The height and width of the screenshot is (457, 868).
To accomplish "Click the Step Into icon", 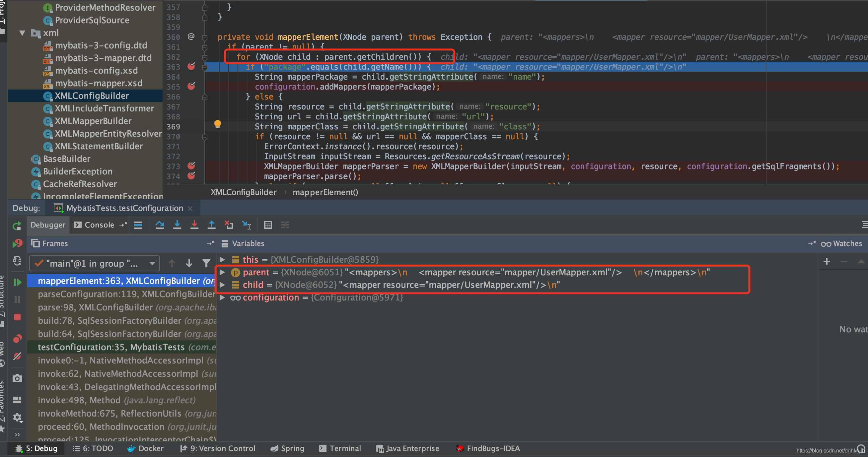I will tap(177, 225).
